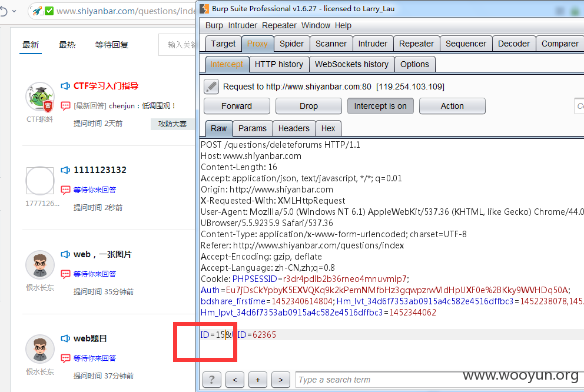Click comment bubble icon next to 最新回答
Image resolution: width=584 pixels, height=392 pixels.
[65, 106]
